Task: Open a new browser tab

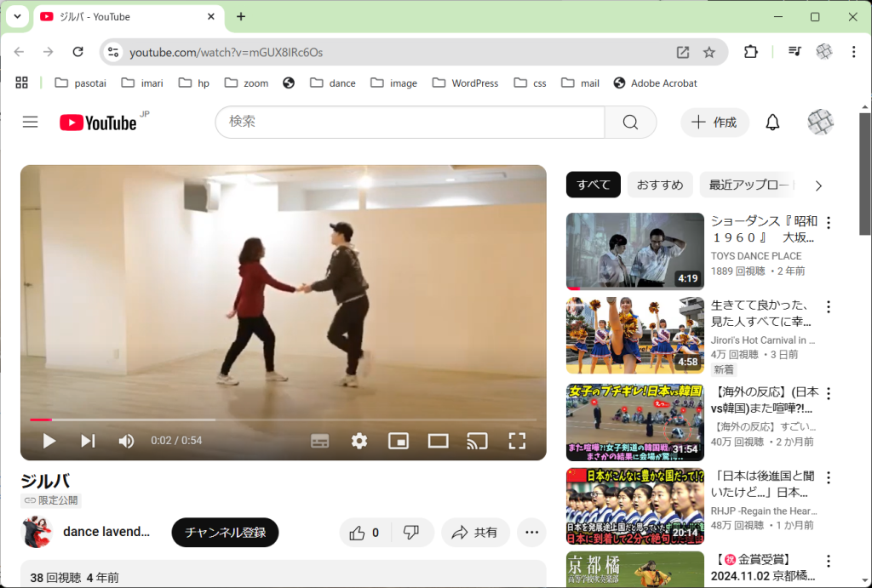Action: pos(241,17)
